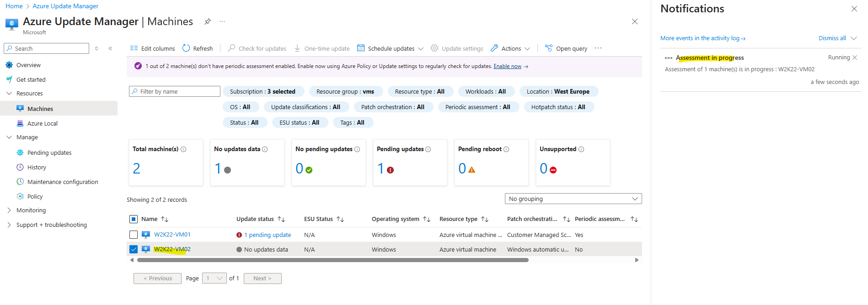
Task: Sort by Operating system column
Action: click(x=427, y=219)
